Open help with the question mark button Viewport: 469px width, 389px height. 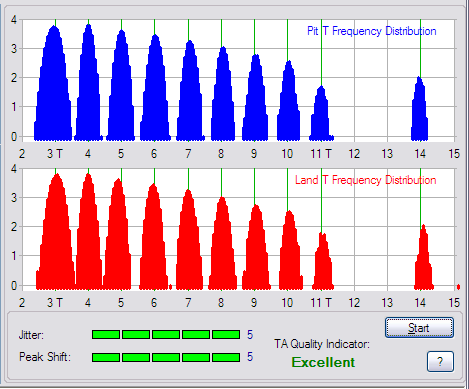click(440, 361)
